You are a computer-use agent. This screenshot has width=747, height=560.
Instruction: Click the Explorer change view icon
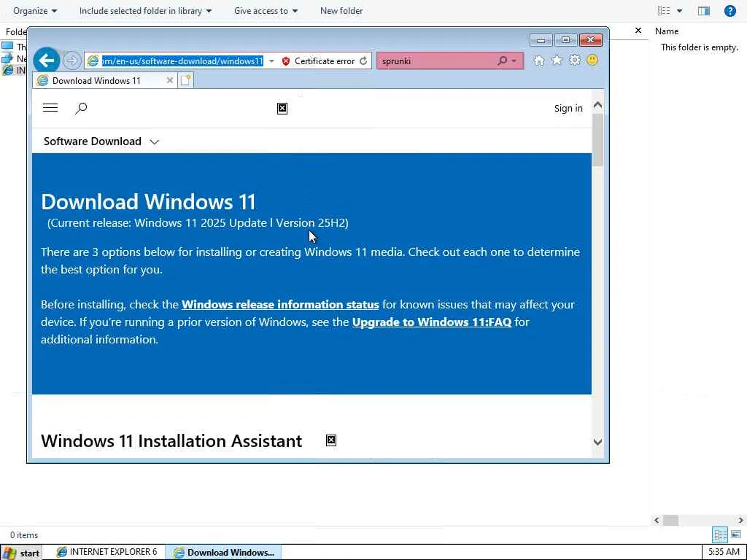[664, 10]
